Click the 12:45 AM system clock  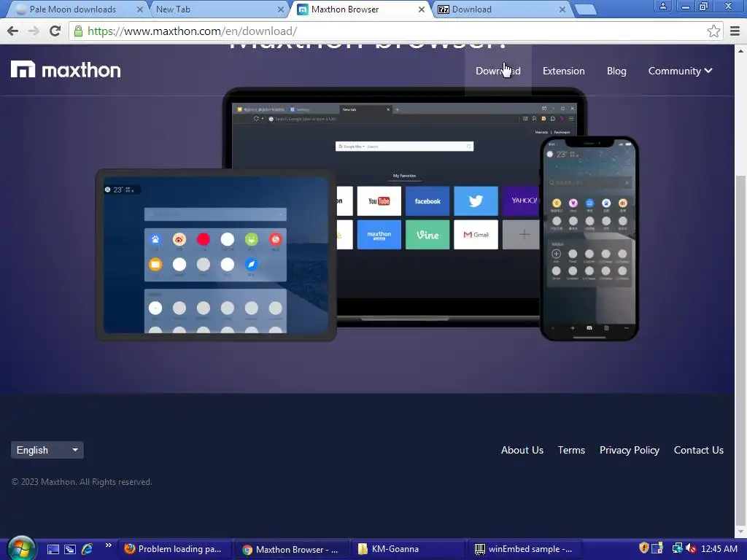[719, 549]
